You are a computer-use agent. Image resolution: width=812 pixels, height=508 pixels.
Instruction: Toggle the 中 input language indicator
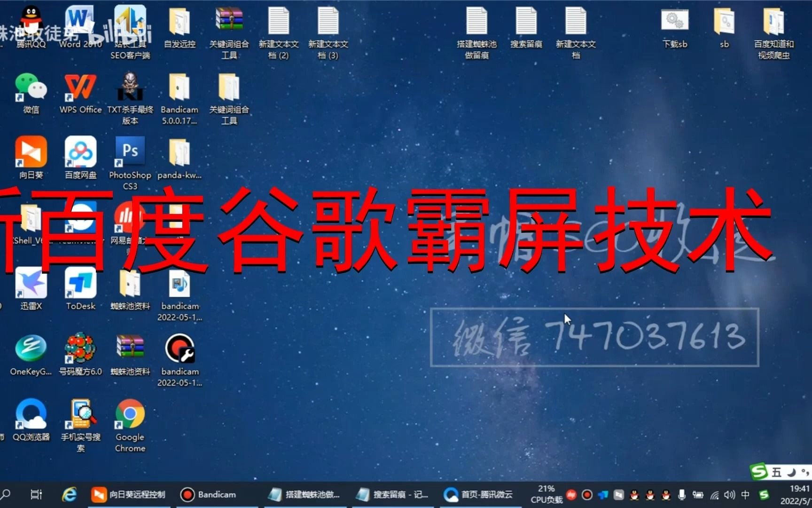745,494
